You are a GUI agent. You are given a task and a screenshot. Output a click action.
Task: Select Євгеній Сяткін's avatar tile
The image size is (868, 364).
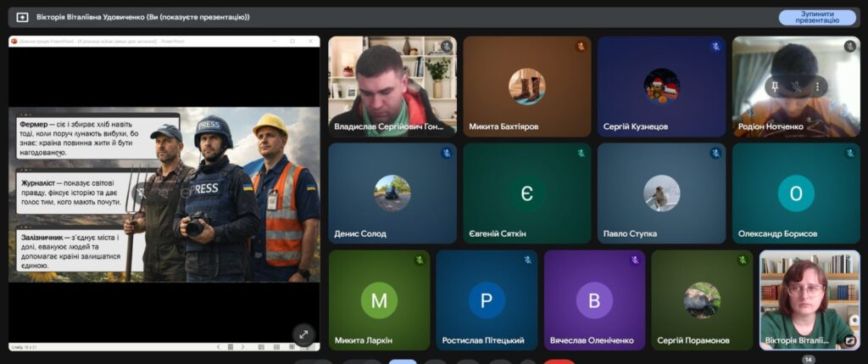[x=526, y=193]
